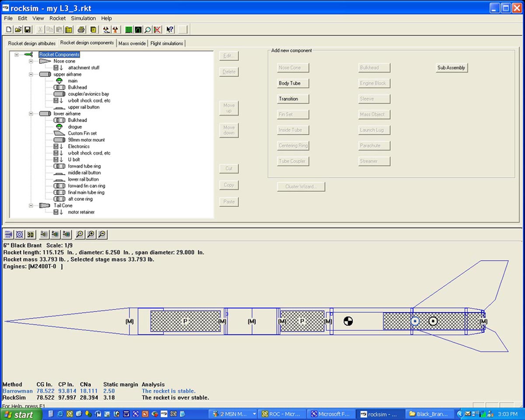The height and width of the screenshot is (420, 525).
Task: Click the context help arrow icon
Action: (x=170, y=29)
